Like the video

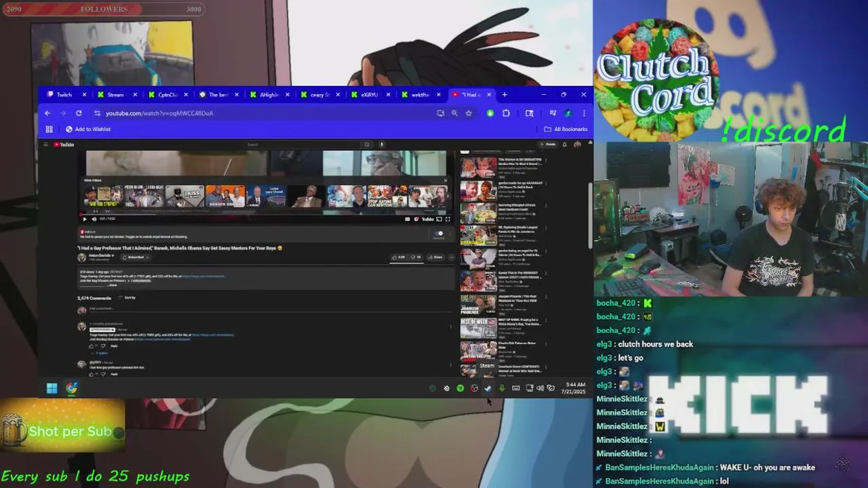click(398, 257)
